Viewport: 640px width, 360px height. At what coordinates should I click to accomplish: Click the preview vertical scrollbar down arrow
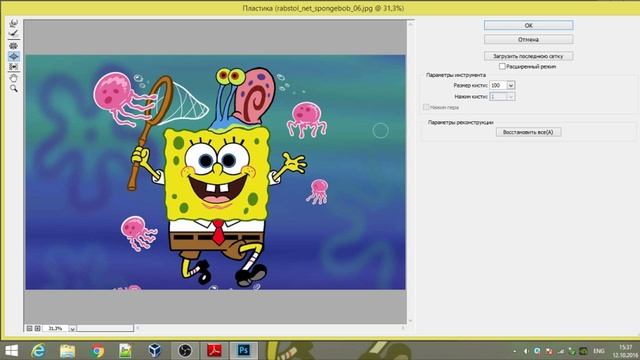click(411, 320)
